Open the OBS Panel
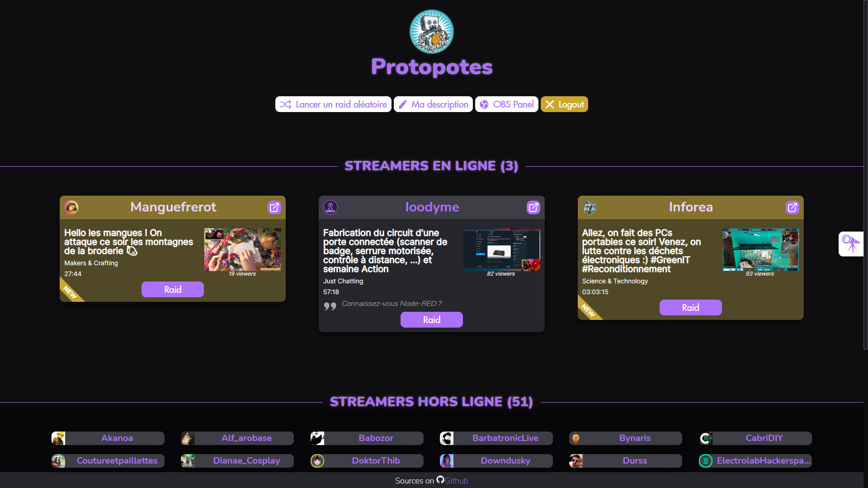 506,104
